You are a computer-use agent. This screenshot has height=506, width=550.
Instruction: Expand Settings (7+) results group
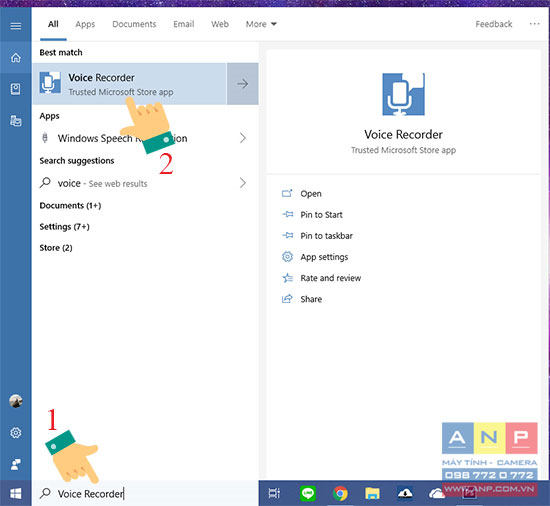65,227
